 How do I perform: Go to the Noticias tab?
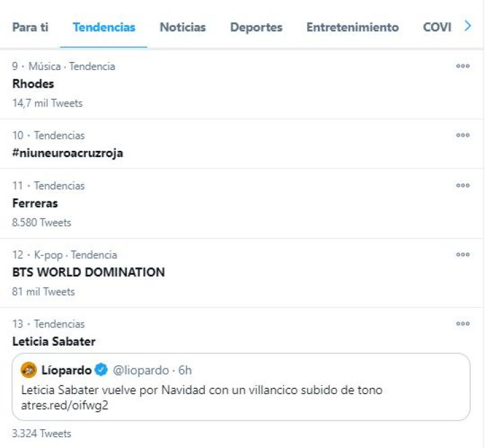coord(183,28)
